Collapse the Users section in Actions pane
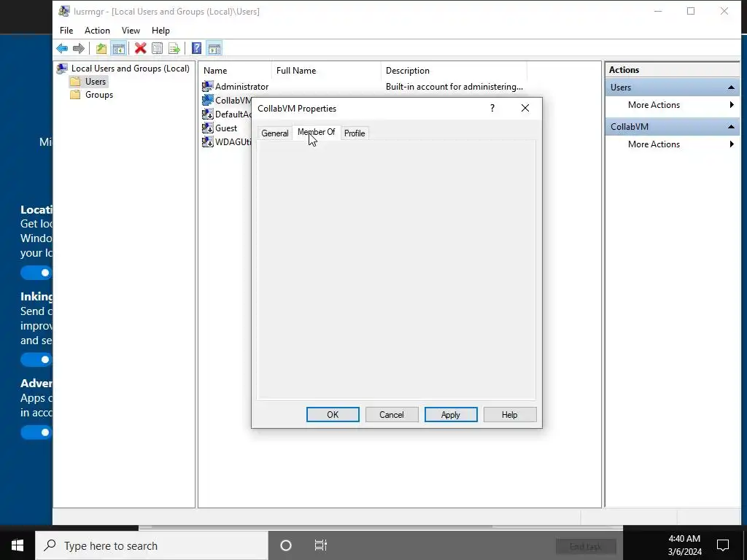 (731, 87)
